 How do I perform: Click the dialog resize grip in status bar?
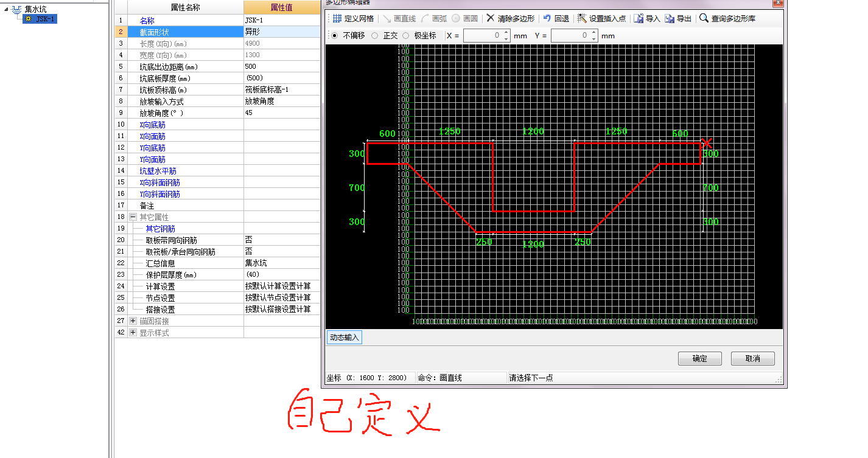[779, 379]
